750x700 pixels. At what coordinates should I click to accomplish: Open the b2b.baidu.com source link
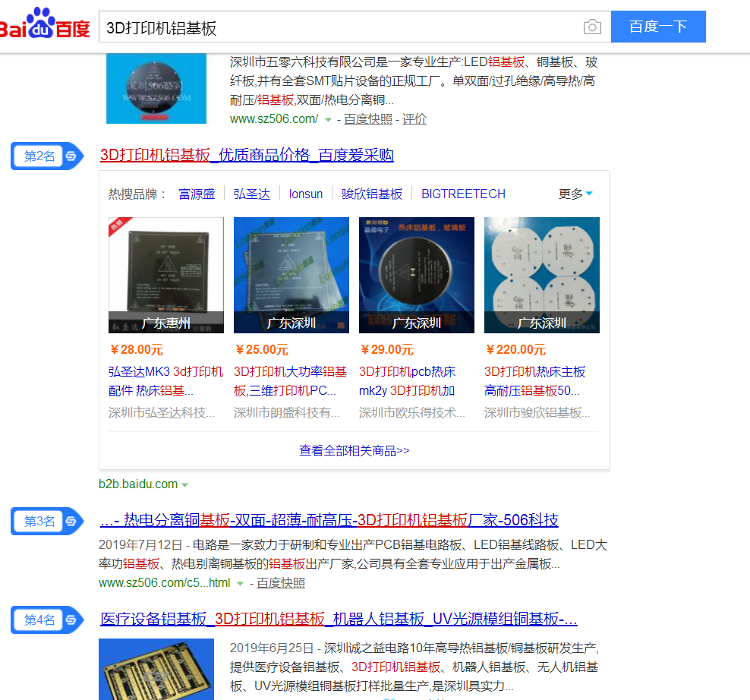[x=138, y=484]
